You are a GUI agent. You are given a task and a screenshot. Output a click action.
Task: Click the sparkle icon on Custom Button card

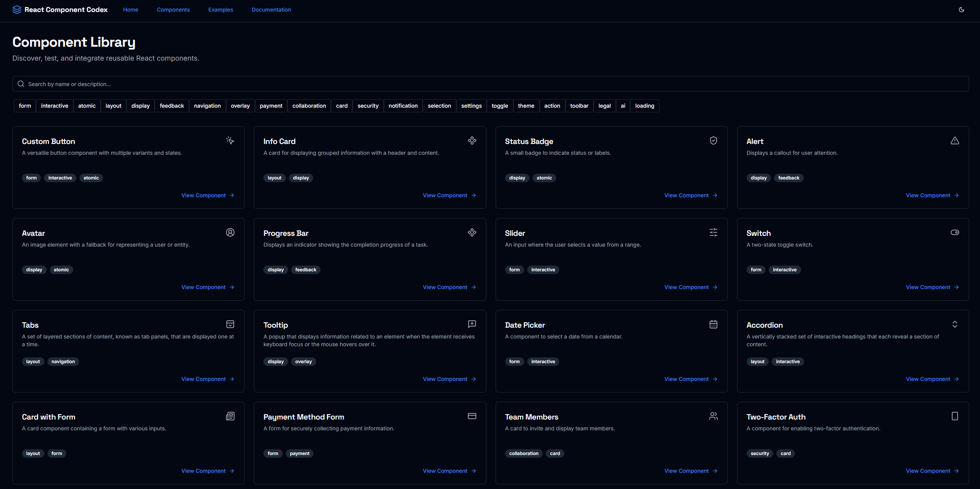230,140
